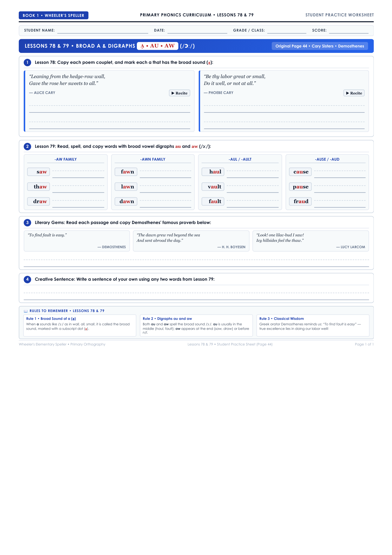Click the Lucy Larcom attribution
This screenshot has width=392, height=555.
tap(351, 247)
